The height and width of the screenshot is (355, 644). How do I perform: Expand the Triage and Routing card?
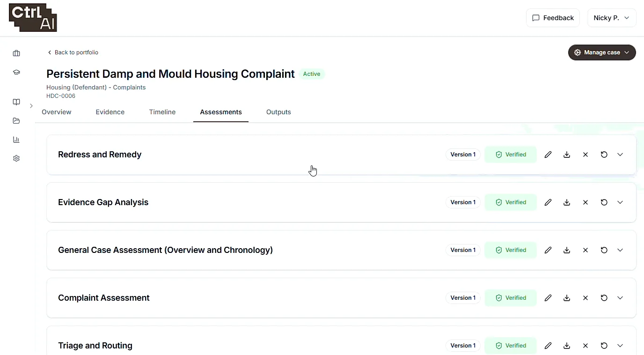620,346
